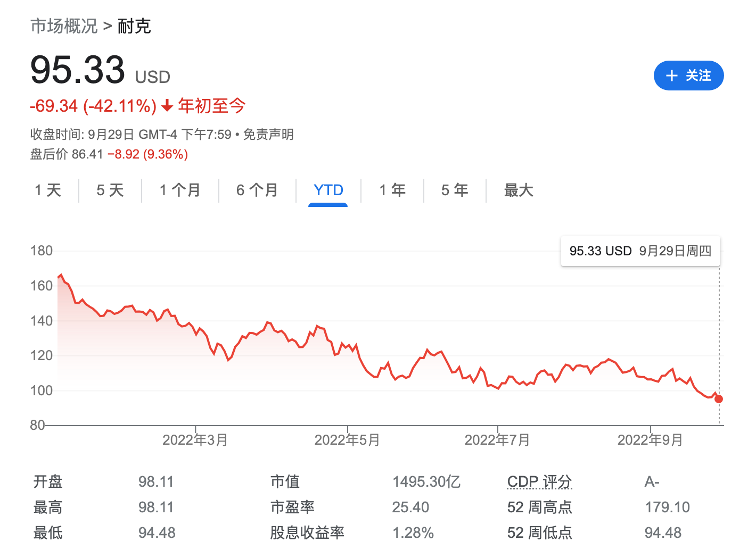The image size is (756, 549).
Task: Click the 95.33 USD chart tooltip
Action: click(640, 251)
